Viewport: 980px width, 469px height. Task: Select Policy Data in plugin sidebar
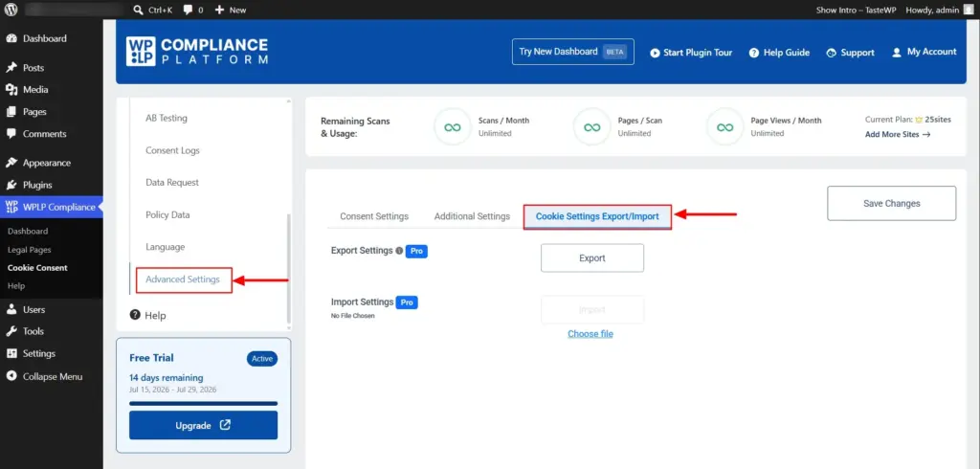[167, 215]
